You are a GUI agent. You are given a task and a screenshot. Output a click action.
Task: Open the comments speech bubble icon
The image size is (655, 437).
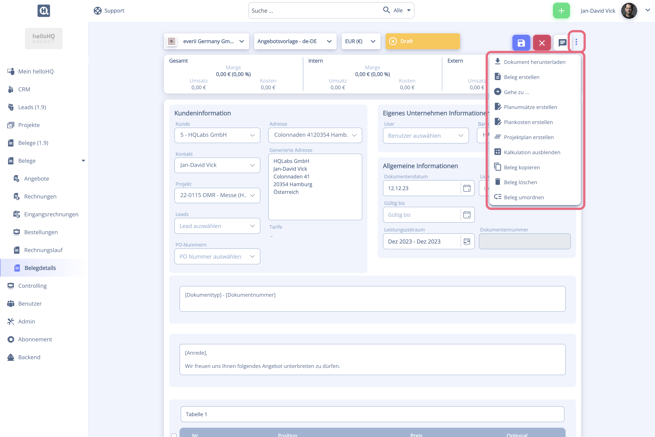(x=562, y=43)
